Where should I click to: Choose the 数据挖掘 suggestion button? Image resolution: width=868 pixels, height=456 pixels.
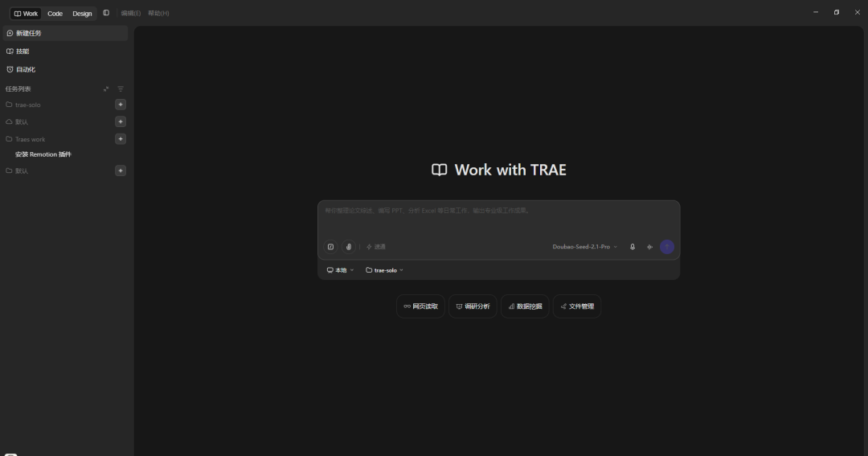click(x=525, y=306)
